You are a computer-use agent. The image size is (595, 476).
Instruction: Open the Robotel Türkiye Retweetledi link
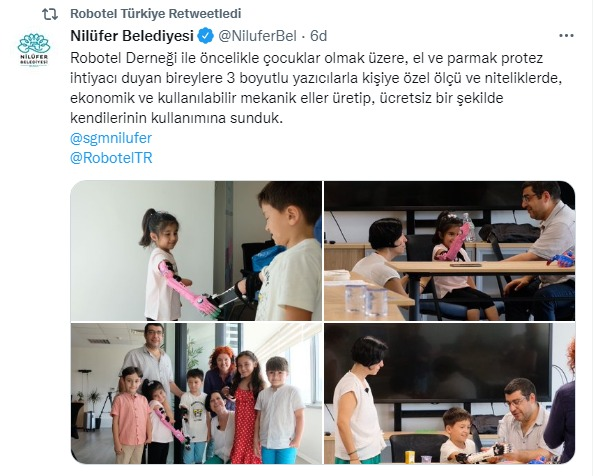point(156,14)
